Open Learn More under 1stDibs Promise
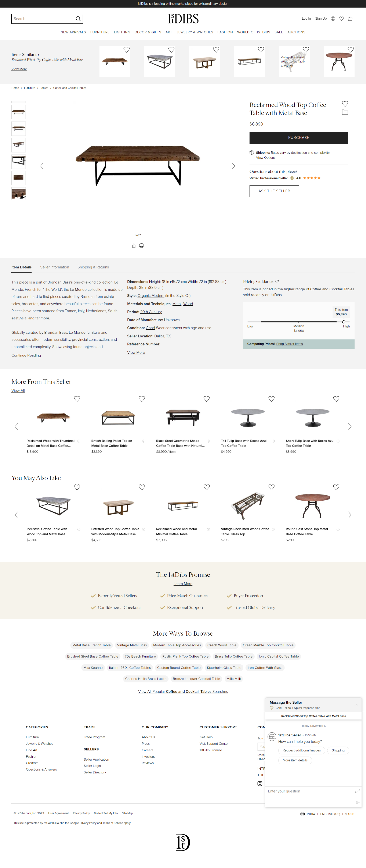 click(183, 584)
